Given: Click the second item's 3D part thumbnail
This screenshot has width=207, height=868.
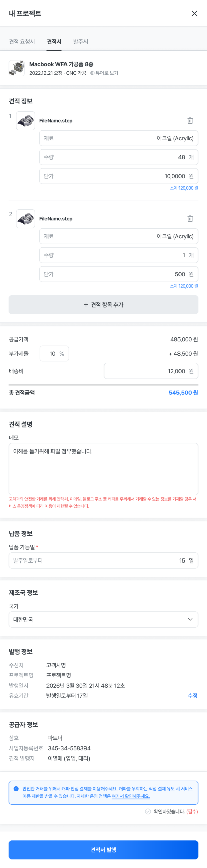Looking at the screenshot, I should point(25,218).
